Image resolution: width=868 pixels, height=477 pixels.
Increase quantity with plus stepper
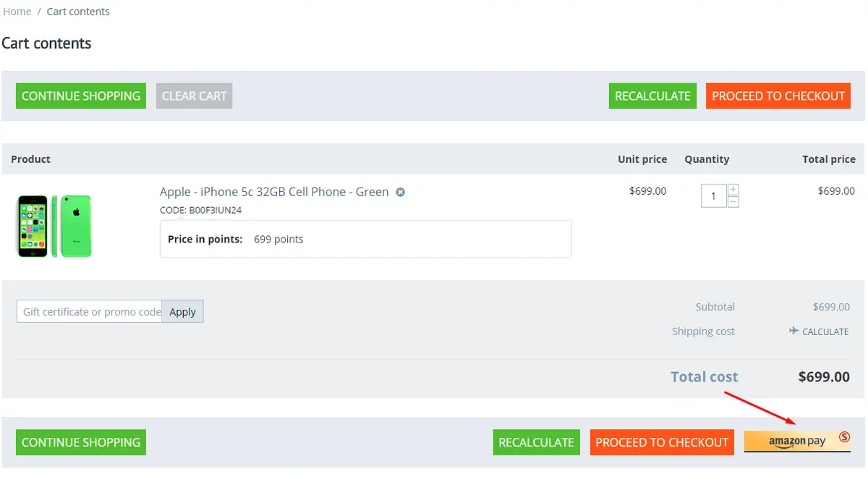[733, 190]
